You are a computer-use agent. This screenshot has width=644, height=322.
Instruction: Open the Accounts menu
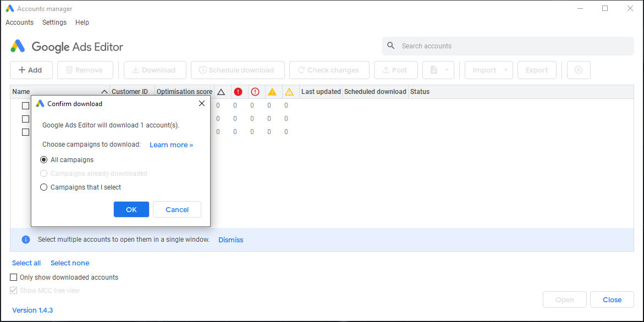pos(19,22)
